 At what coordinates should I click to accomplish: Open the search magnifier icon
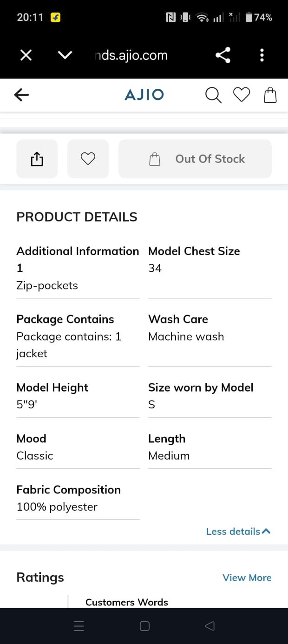pyautogui.click(x=213, y=95)
